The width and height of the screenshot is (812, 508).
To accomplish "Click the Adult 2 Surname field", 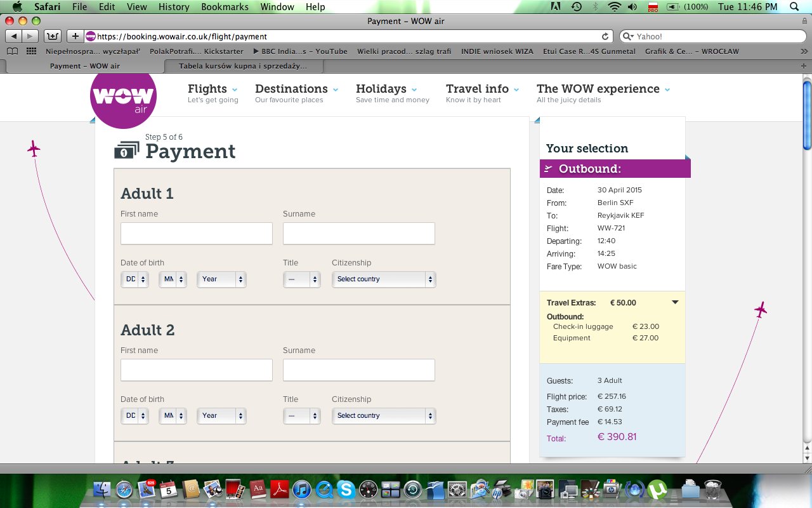I will (359, 370).
